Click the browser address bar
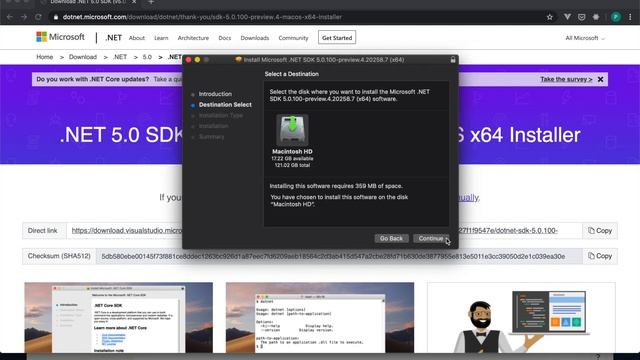Screen dimensions: 640x360 302,17
